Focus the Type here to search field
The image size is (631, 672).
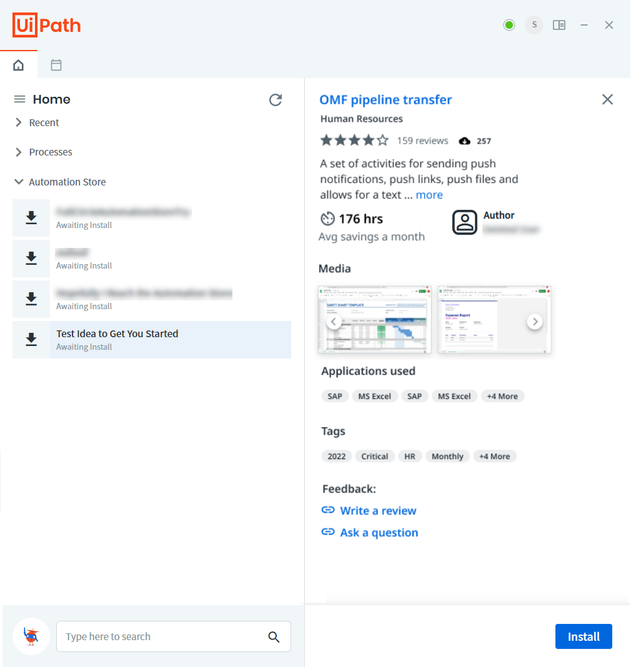[x=174, y=637]
